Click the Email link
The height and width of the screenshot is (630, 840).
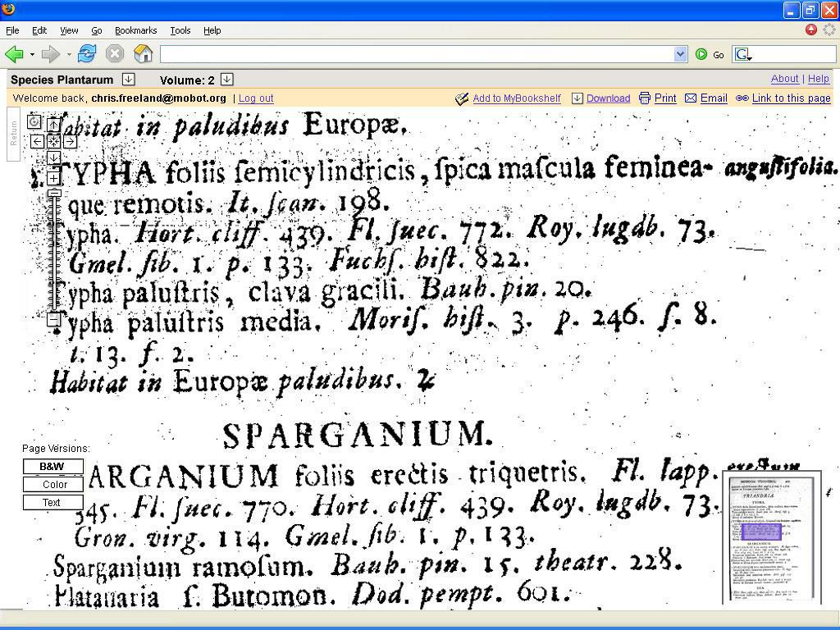[x=714, y=98]
